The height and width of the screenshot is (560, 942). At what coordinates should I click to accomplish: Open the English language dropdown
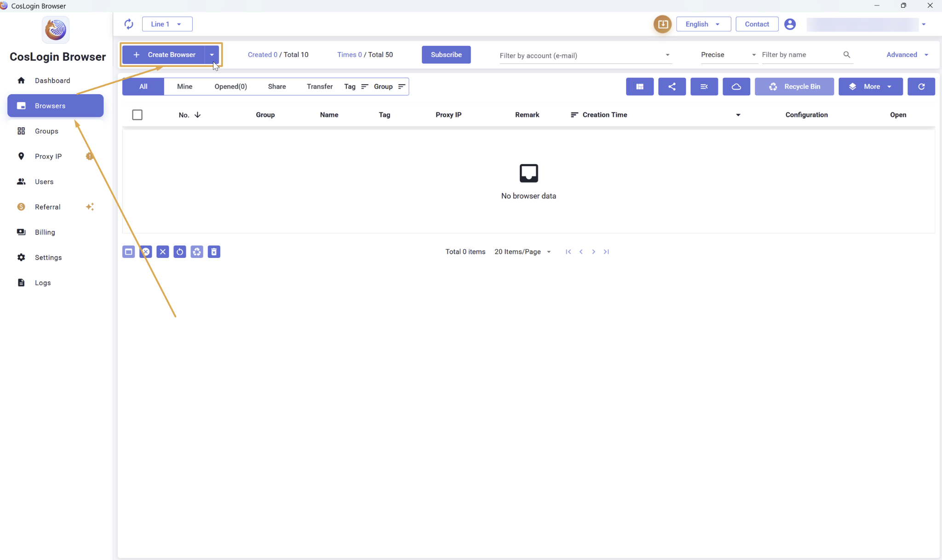tap(703, 24)
